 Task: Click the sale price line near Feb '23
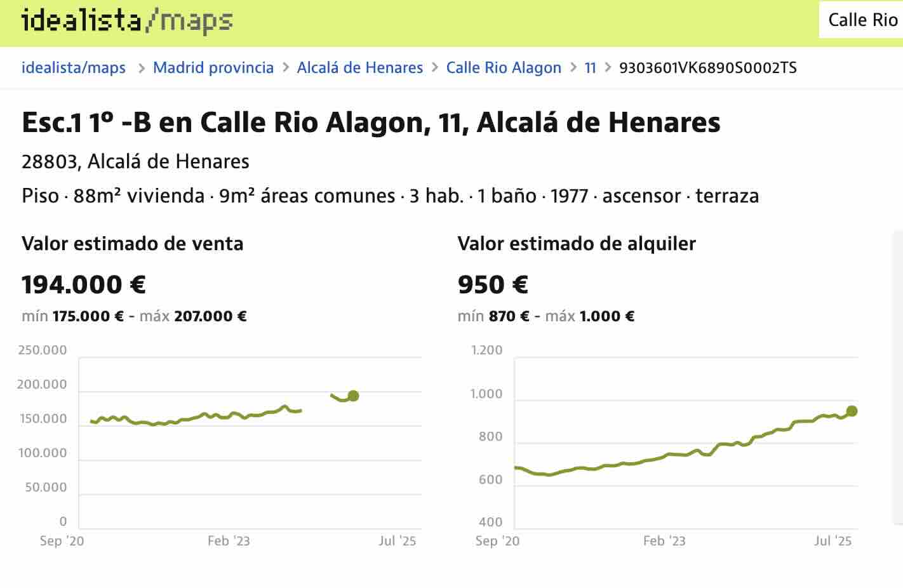coord(229,417)
